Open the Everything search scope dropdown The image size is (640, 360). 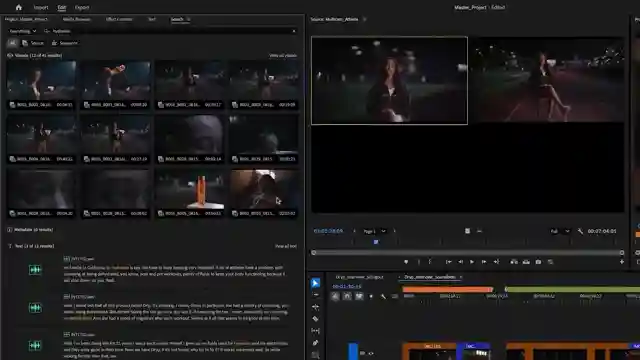pos(23,31)
